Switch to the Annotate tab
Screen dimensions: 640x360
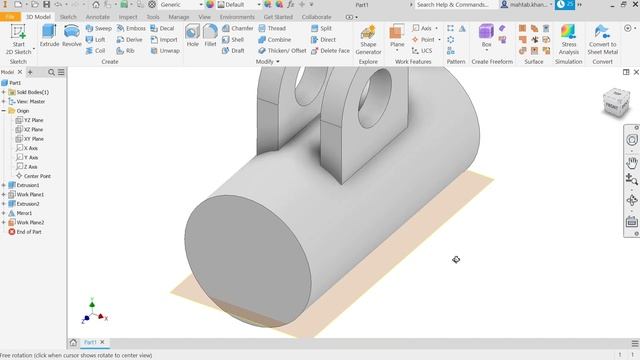(x=98, y=17)
